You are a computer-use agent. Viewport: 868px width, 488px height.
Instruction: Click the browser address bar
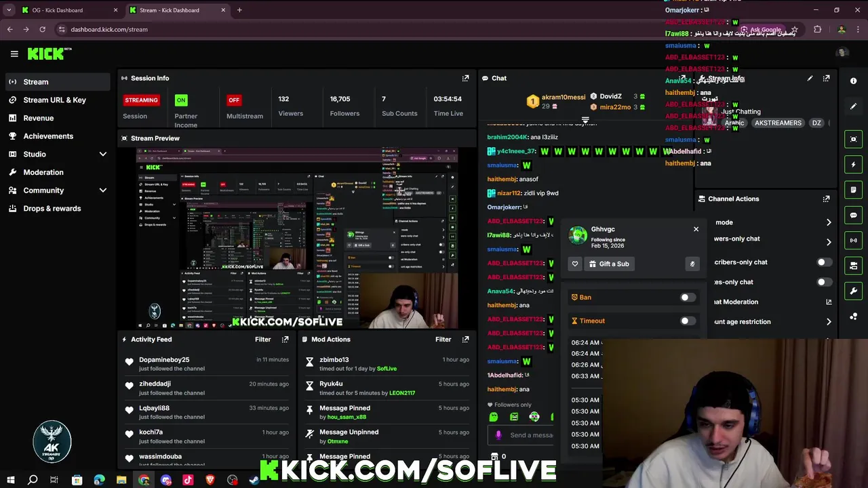[x=393, y=29]
